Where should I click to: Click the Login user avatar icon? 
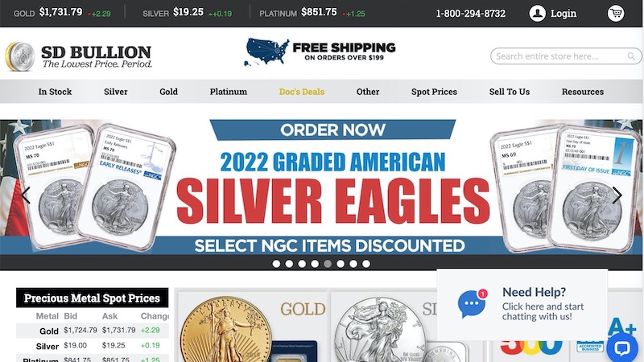click(x=537, y=14)
